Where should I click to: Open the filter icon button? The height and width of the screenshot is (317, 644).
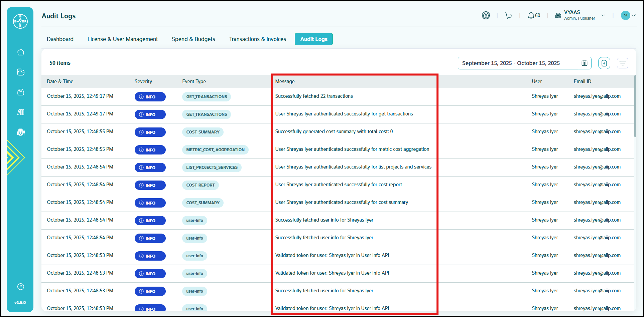coord(622,63)
